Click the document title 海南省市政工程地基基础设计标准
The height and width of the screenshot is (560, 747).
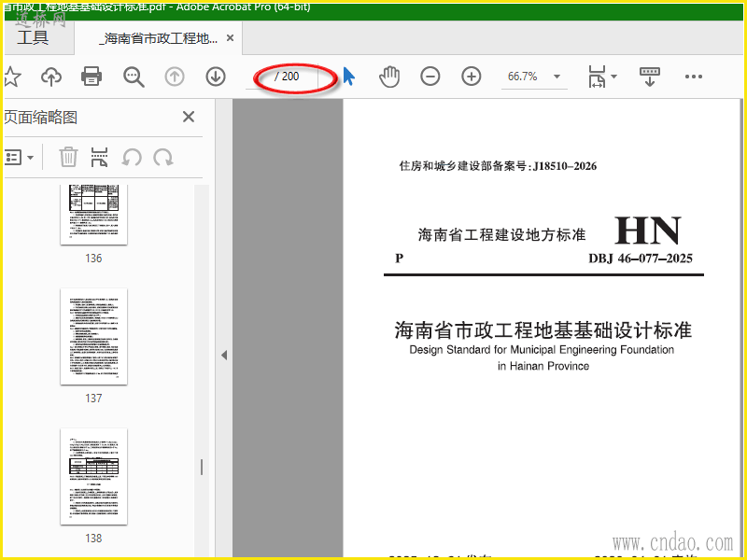click(x=543, y=330)
